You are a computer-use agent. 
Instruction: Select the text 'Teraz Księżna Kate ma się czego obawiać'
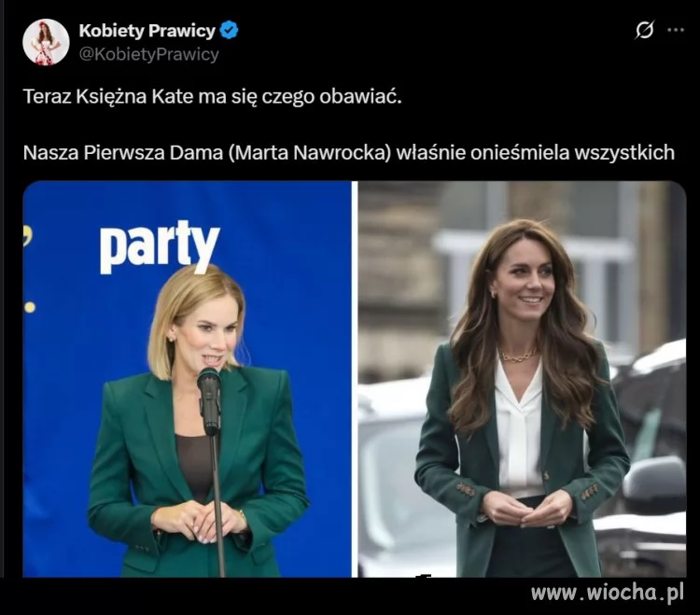point(213,97)
